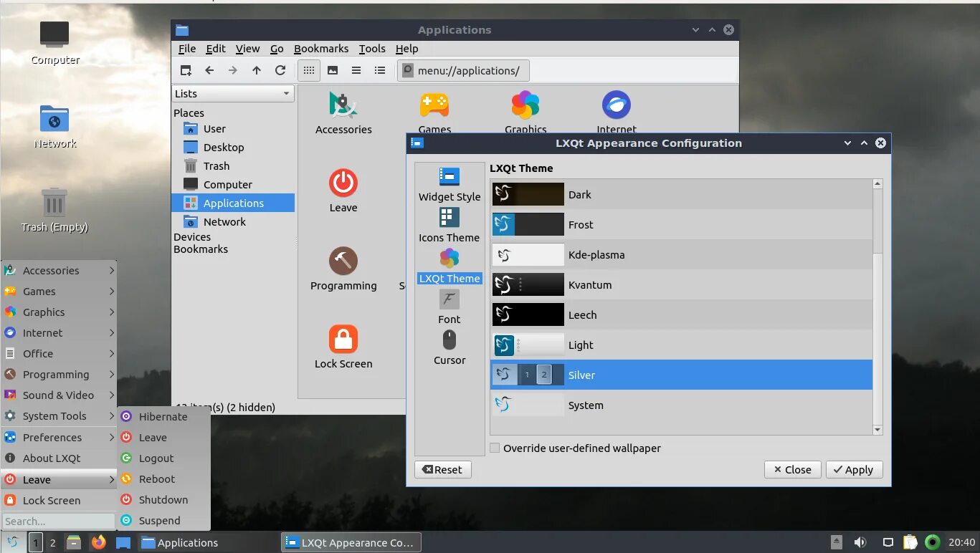Toggle Override user-defined wallpaper checkbox
The width and height of the screenshot is (980, 553).
(x=495, y=448)
